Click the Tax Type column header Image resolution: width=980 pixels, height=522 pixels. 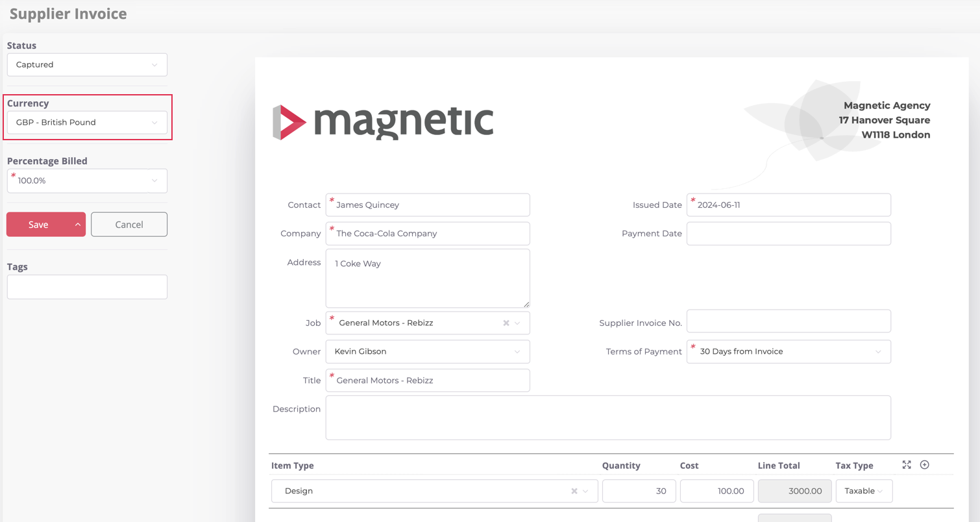point(854,466)
